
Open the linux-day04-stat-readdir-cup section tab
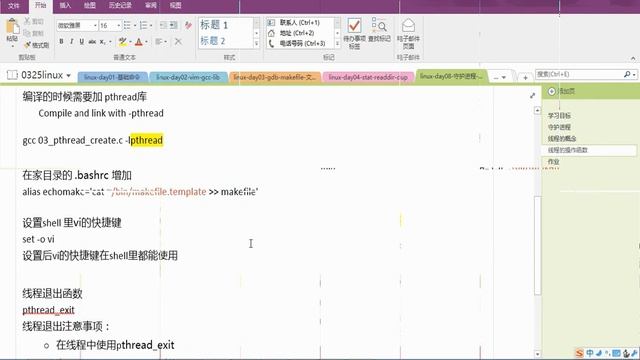coord(368,77)
